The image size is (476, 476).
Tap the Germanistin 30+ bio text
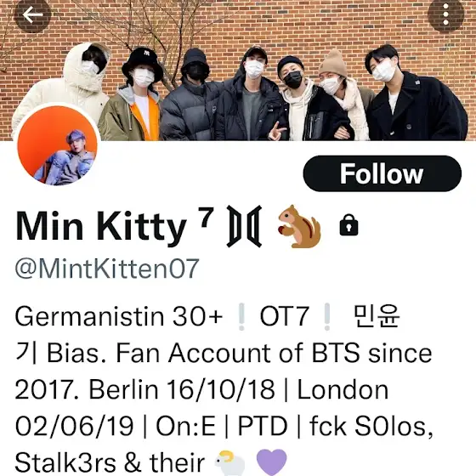pyautogui.click(x=119, y=316)
